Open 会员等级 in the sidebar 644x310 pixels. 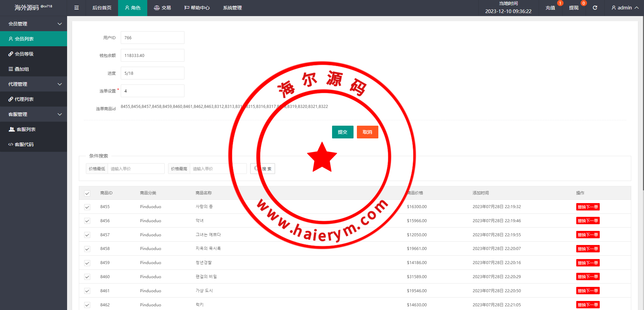(x=24, y=54)
